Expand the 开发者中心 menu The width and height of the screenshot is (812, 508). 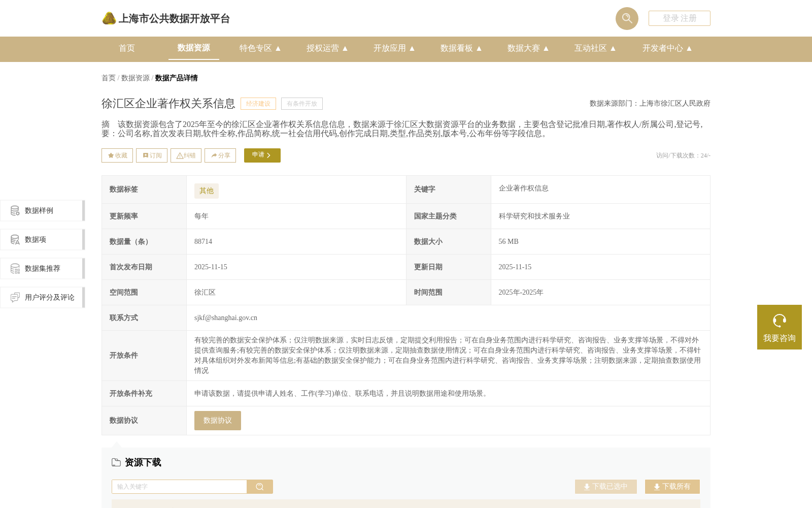tap(667, 48)
